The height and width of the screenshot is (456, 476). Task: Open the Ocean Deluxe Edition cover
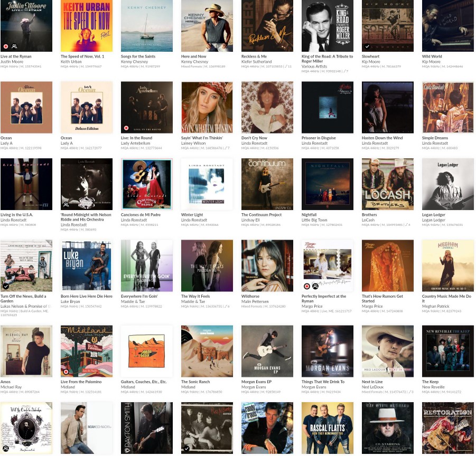[x=87, y=107]
